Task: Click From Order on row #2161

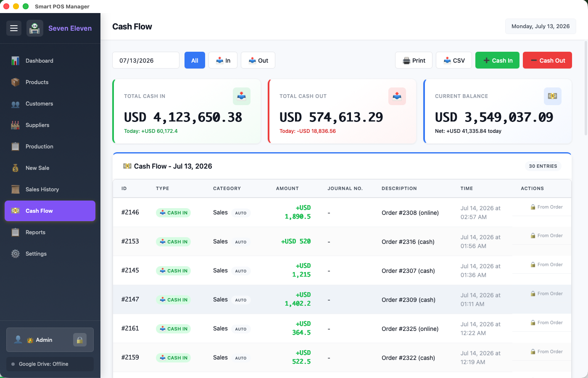Action: coord(546,322)
